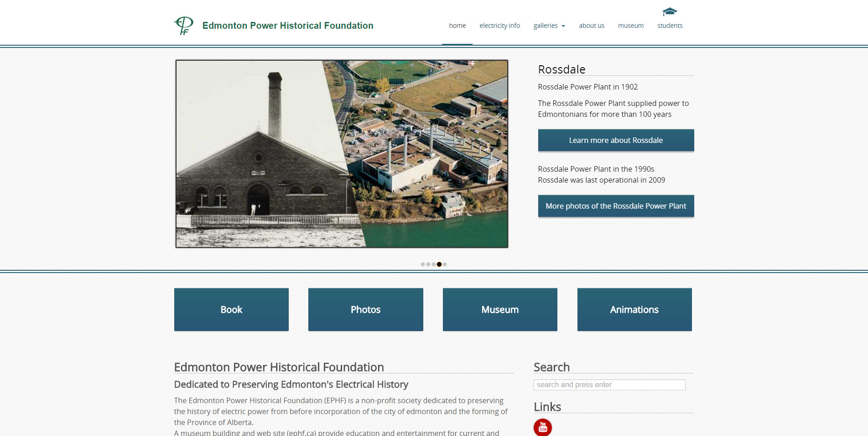868x436 pixels.
Task: Click the graduation cap icon above students
Action: point(670,11)
